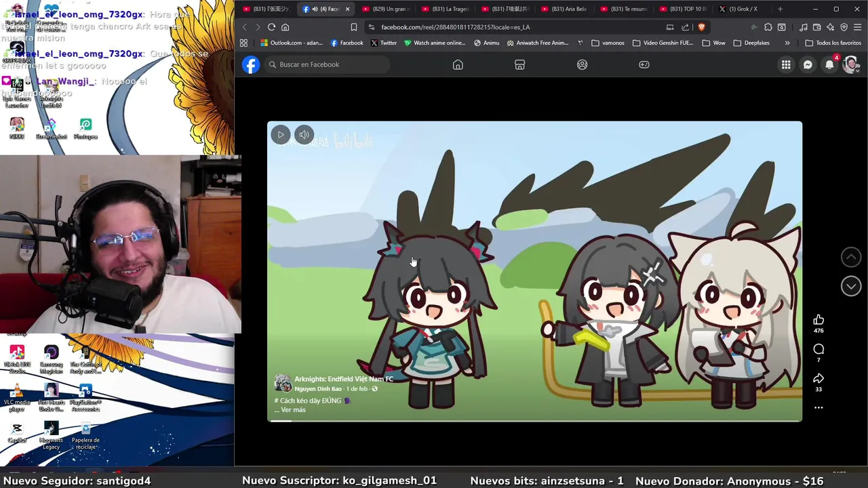Viewport: 868px width, 488px height.
Task: Expand the Wow bookmarks folder
Action: [x=713, y=43]
